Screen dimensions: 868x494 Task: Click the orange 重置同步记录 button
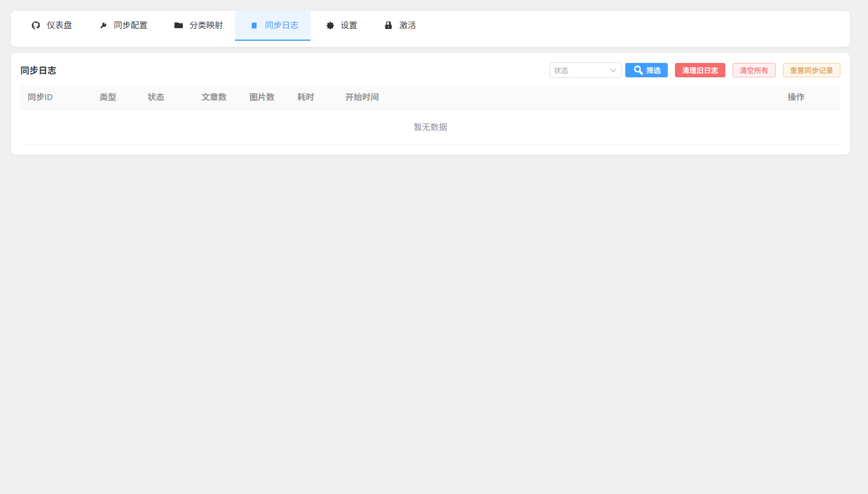[811, 70]
